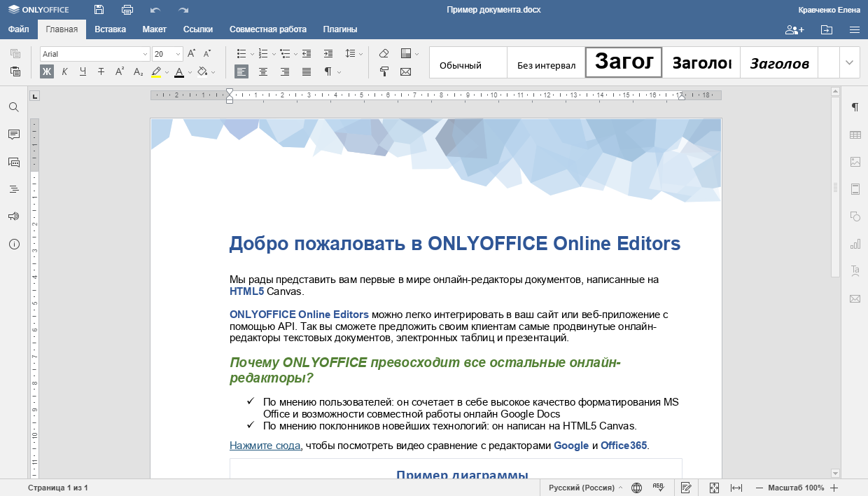
Task: Open paragraph settings in right sidebar
Action: tap(855, 107)
